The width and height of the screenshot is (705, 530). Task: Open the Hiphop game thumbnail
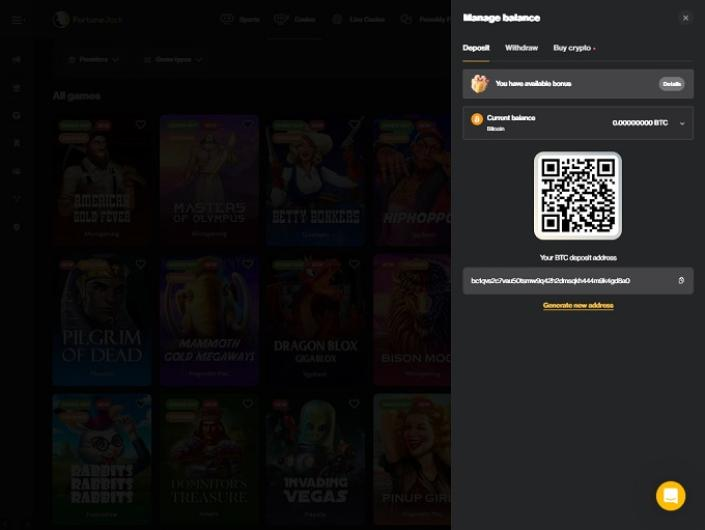point(412,180)
